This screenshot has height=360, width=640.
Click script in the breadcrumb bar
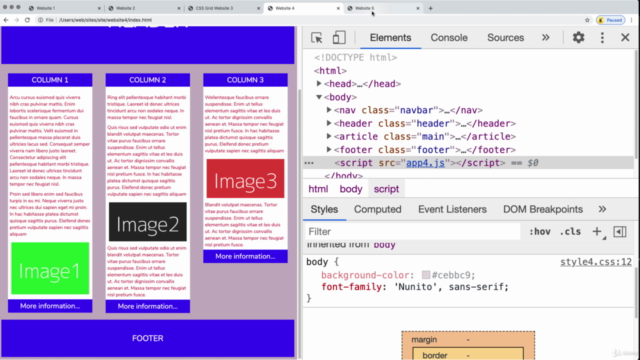tap(386, 189)
